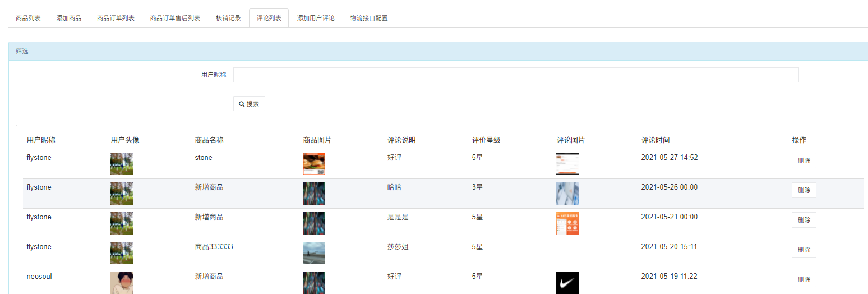Focus the 用户昵称 search input field
Viewport: 868px width, 294px height.
pos(516,75)
